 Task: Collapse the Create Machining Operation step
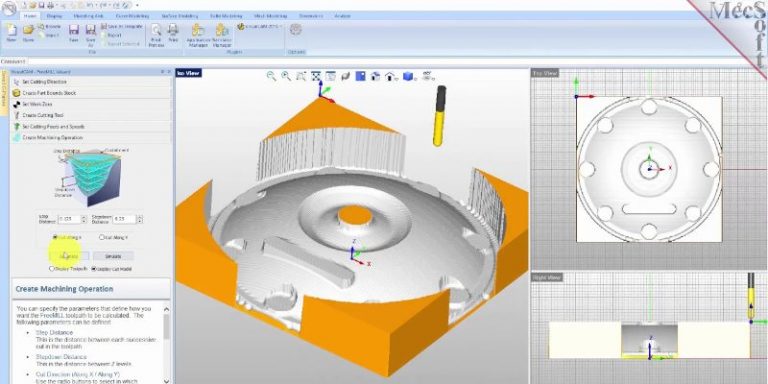pos(91,138)
